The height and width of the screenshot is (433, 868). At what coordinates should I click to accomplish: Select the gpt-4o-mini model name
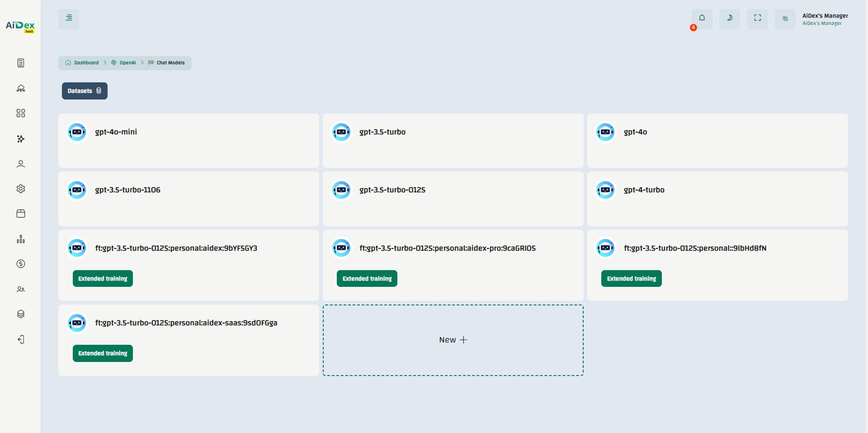click(116, 132)
